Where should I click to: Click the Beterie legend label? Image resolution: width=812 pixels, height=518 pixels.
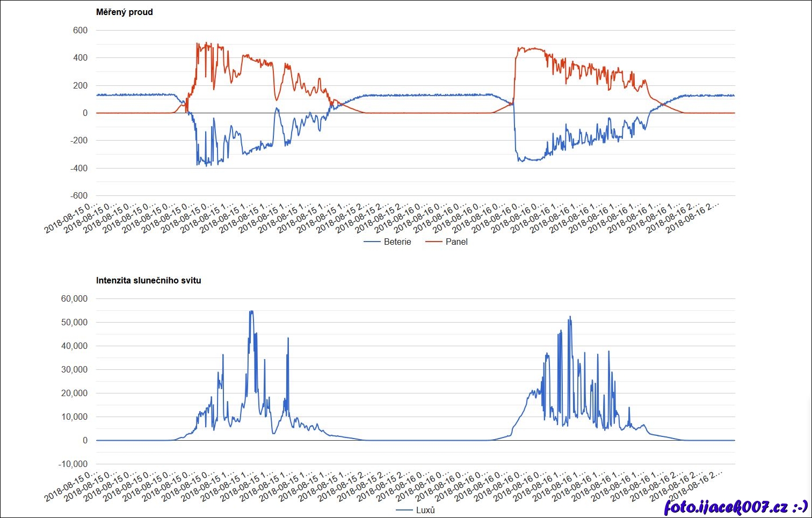tap(397, 242)
